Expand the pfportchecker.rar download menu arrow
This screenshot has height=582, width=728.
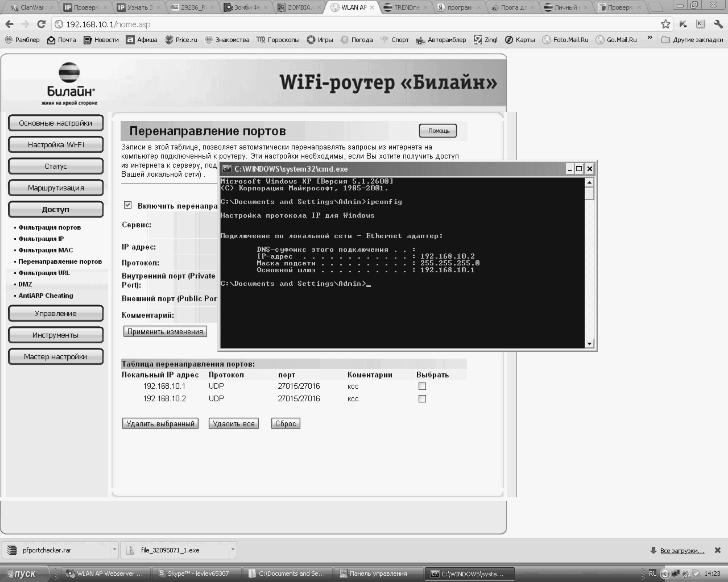click(114, 550)
